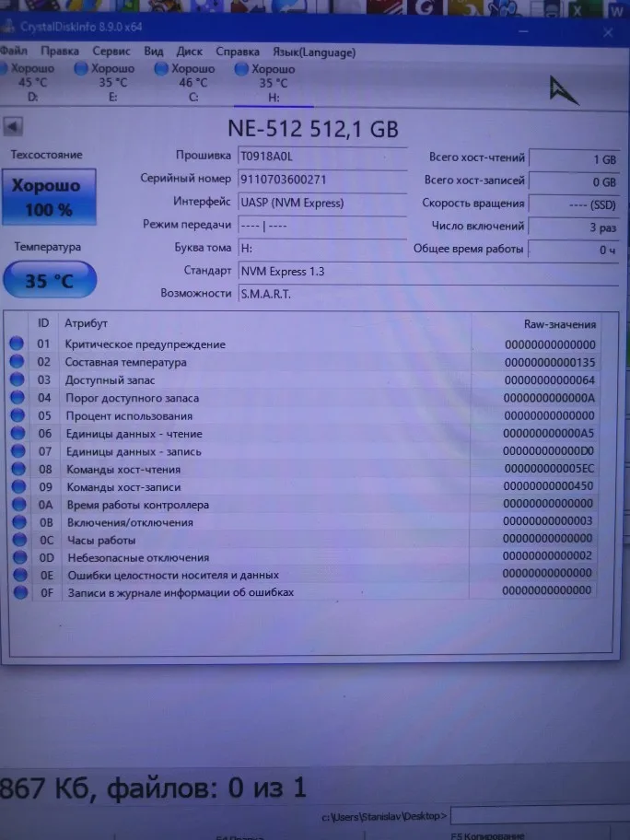Select the Составная температура row text
630x840 pixels.
(x=126, y=362)
